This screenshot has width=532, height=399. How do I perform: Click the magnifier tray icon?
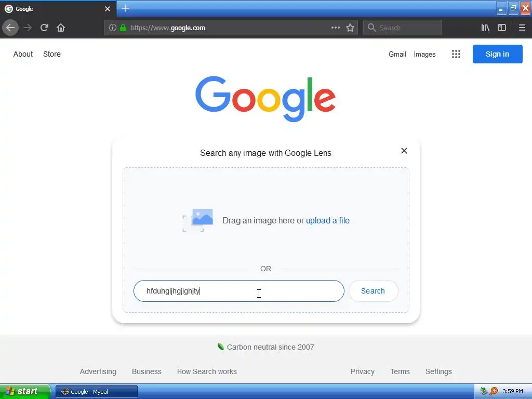pyautogui.click(x=494, y=391)
